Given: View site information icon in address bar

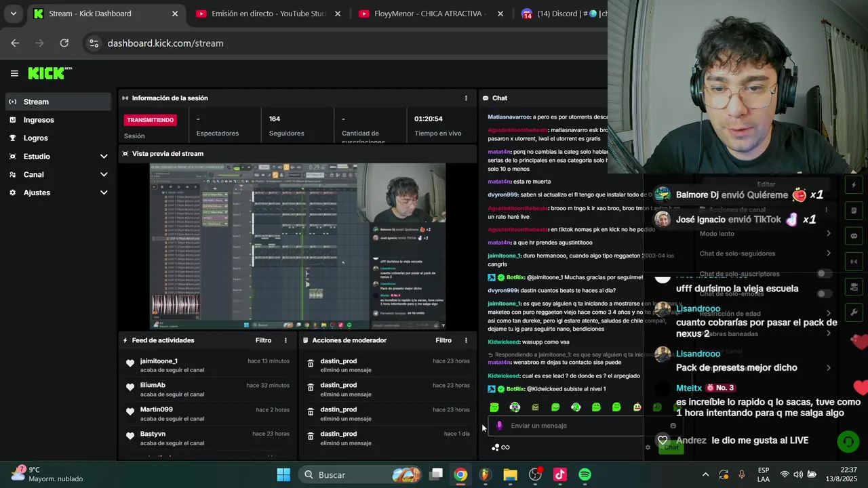Looking at the screenshot, I should 94,43.
